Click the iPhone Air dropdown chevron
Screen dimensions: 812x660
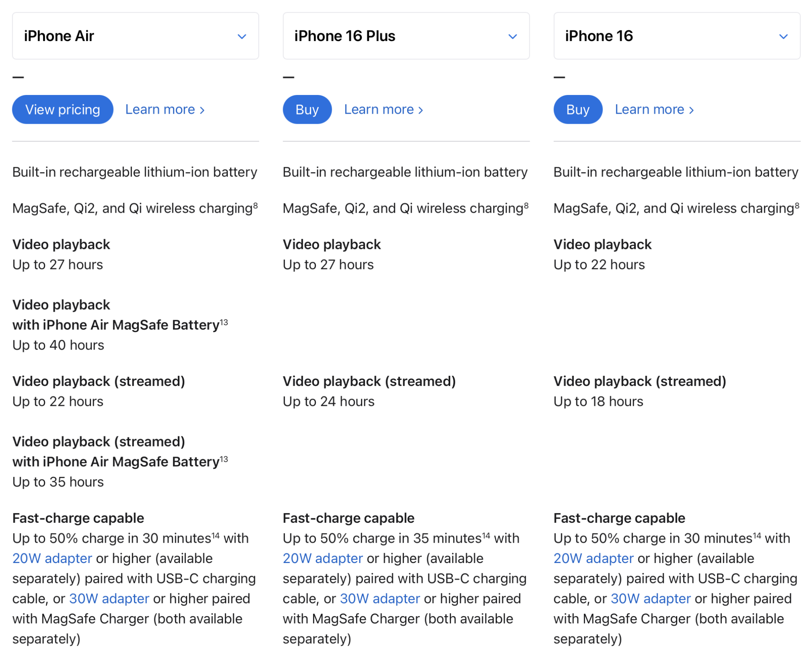click(x=242, y=37)
